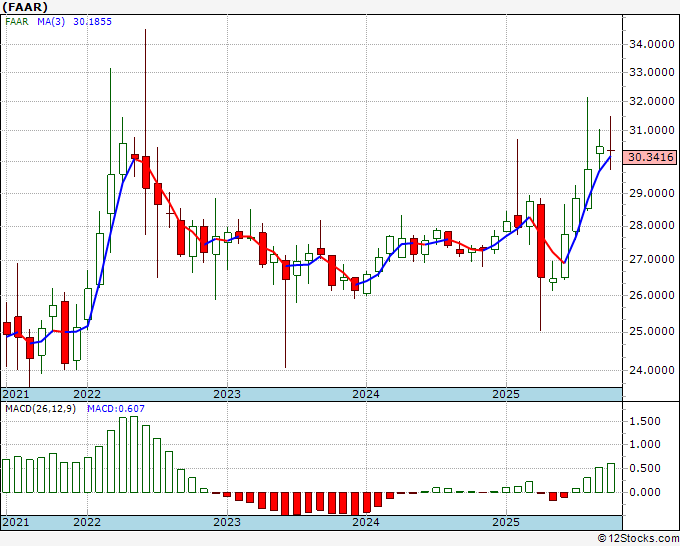Click the 29.0000 price axis label
The width and height of the screenshot is (680, 546).
pyautogui.click(x=651, y=193)
